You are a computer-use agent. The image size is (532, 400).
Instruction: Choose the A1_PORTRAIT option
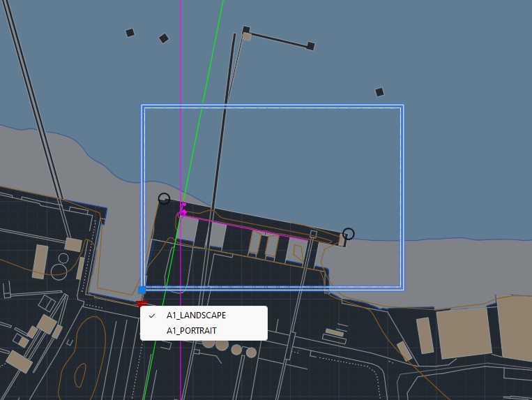191,330
